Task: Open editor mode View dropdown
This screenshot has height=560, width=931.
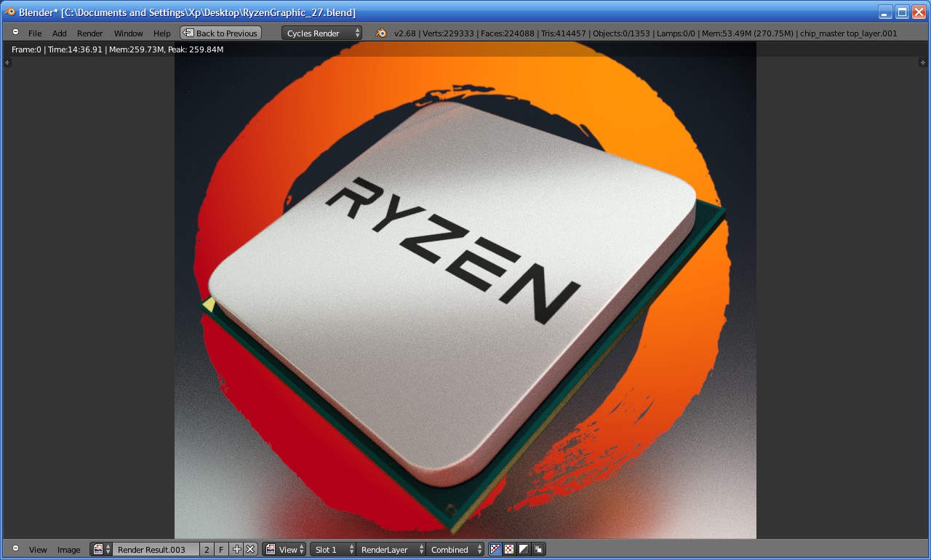Action: (284, 549)
